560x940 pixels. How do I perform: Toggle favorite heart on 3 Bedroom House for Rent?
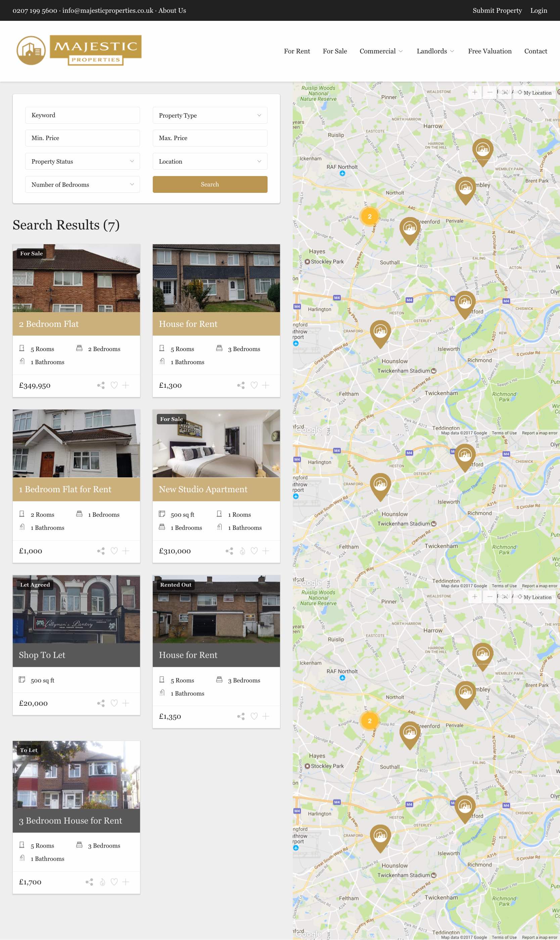tap(114, 882)
